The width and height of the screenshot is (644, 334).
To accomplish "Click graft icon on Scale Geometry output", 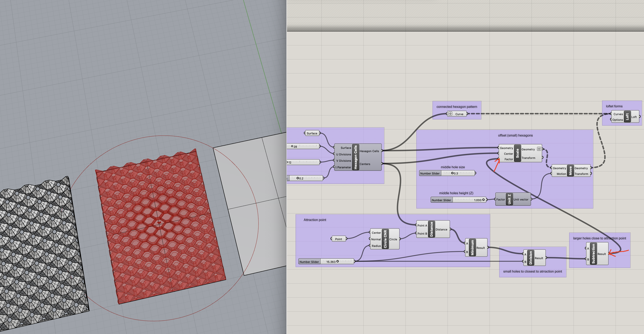I will click(x=539, y=149).
